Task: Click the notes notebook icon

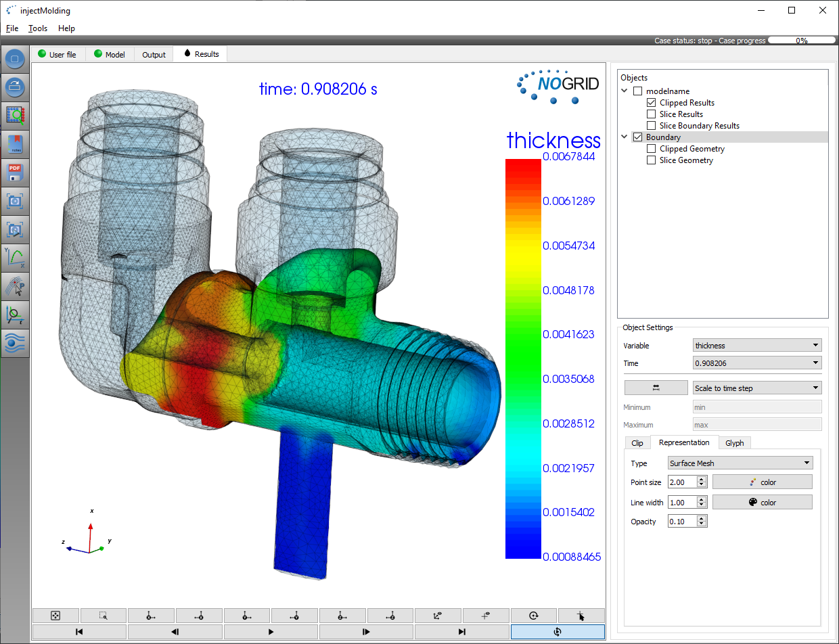Action: point(15,144)
